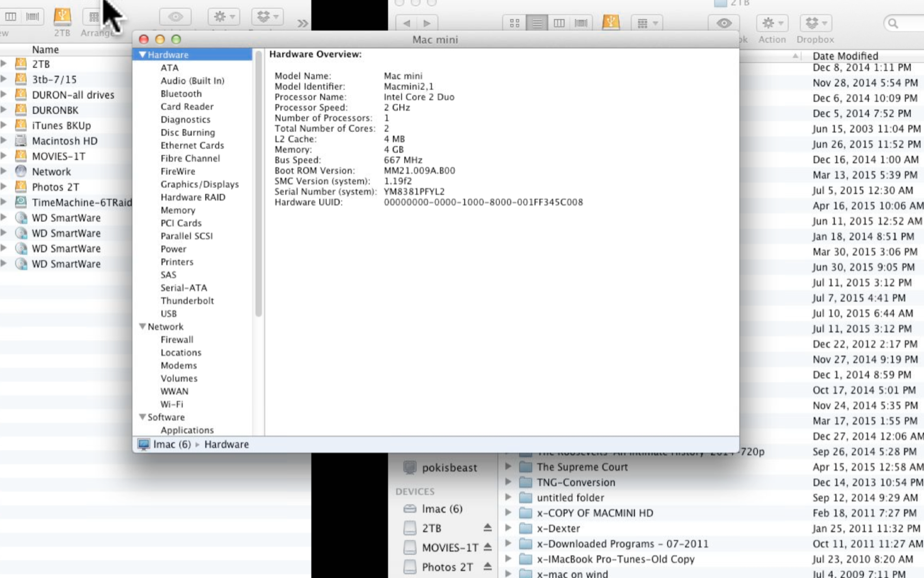Expand the x-Dexter folder
This screenshot has width=924, height=578.
508,528
